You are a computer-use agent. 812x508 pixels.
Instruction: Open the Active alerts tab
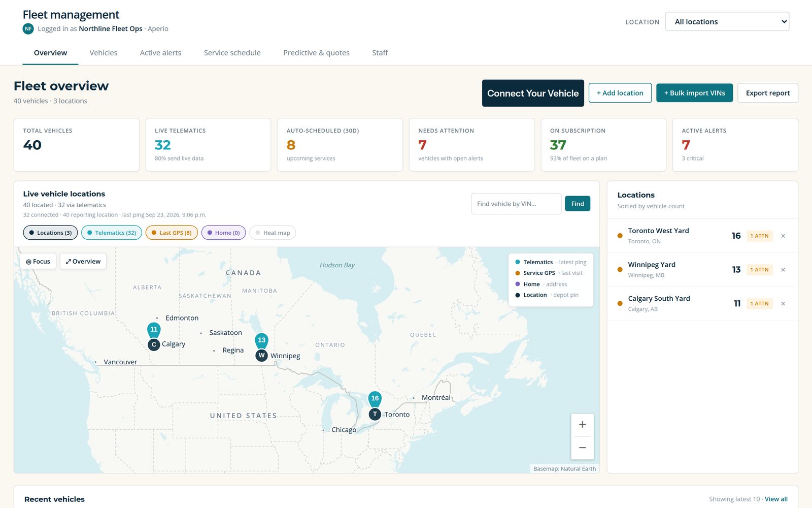click(160, 53)
